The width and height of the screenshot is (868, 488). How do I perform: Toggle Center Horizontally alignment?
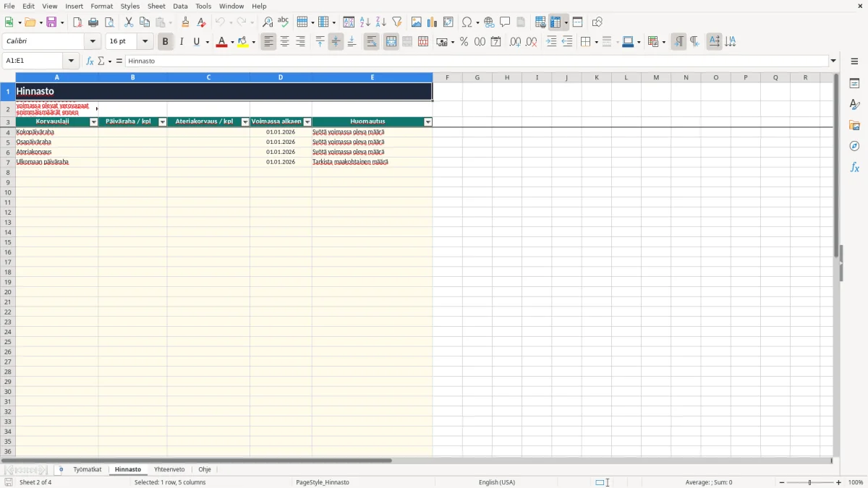(x=285, y=42)
